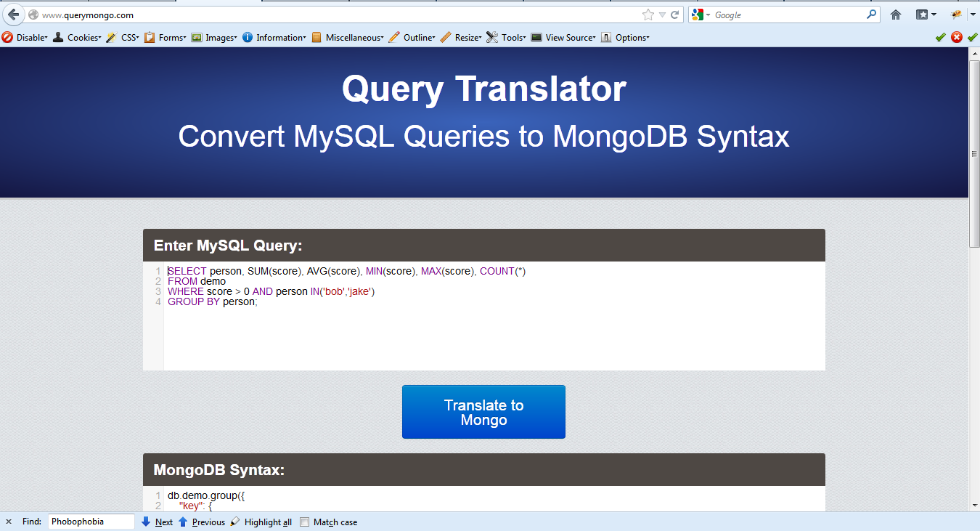Viewport: 980px width, 531px height.
Task: Click the scrollbar down arrow
Action: 974,505
